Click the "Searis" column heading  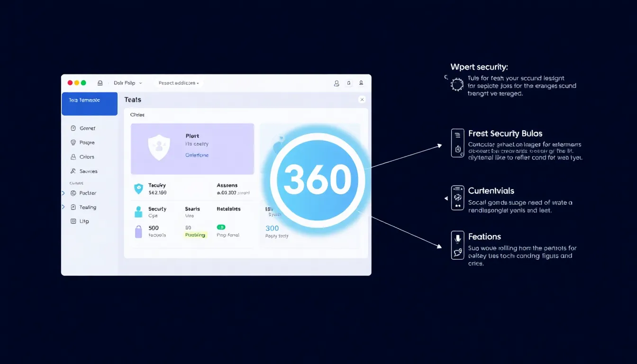[192, 209]
